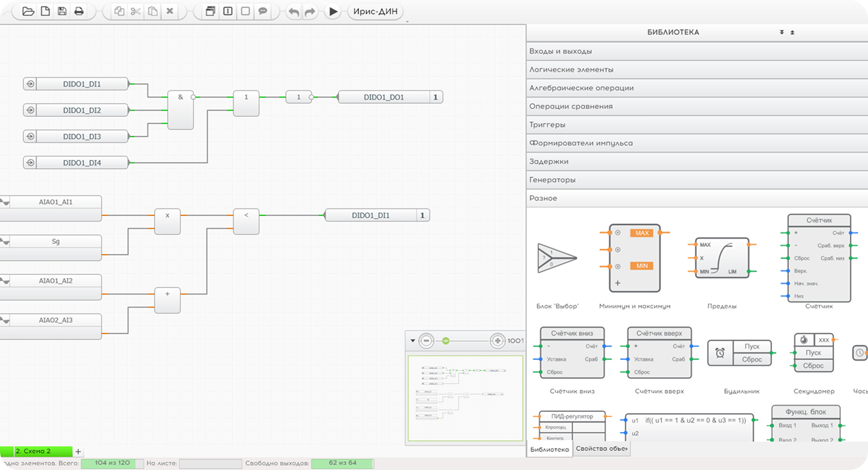Viewport: 868px width, 470px height.
Task: Click the comment speech bubble icon
Action: [263, 11]
